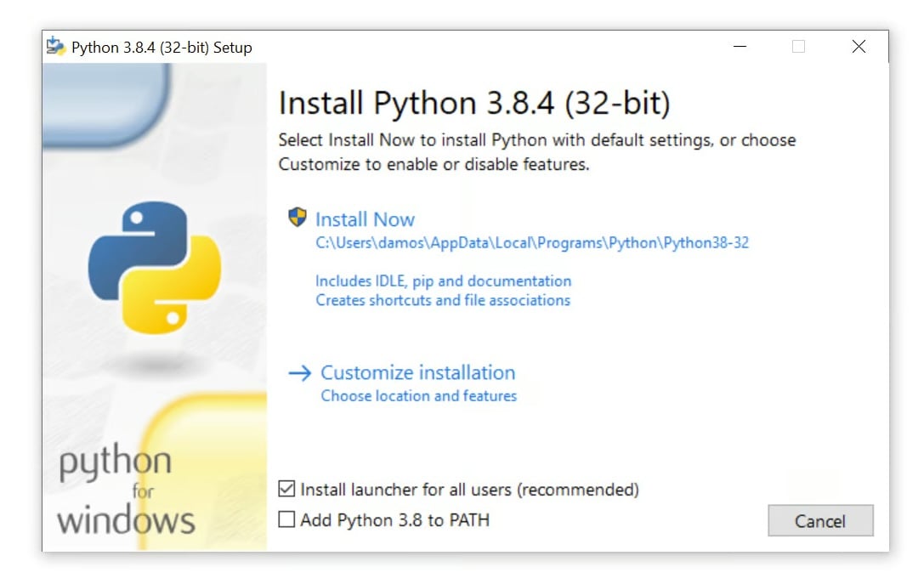Viewport: 924px width, 584px height.
Task: Close the Python Setup window
Action: pos(859,47)
